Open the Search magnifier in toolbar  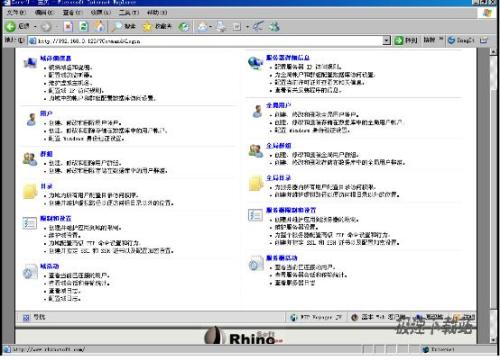(x=117, y=26)
